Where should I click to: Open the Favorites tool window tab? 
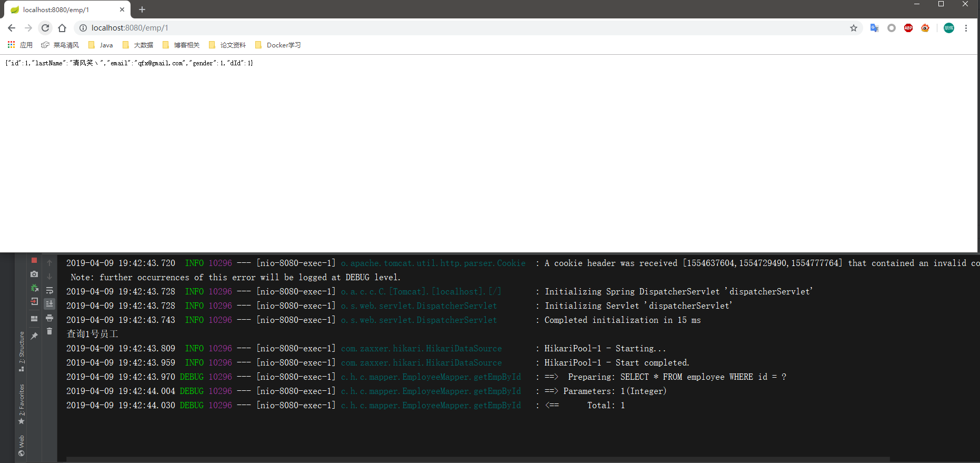coord(22,404)
